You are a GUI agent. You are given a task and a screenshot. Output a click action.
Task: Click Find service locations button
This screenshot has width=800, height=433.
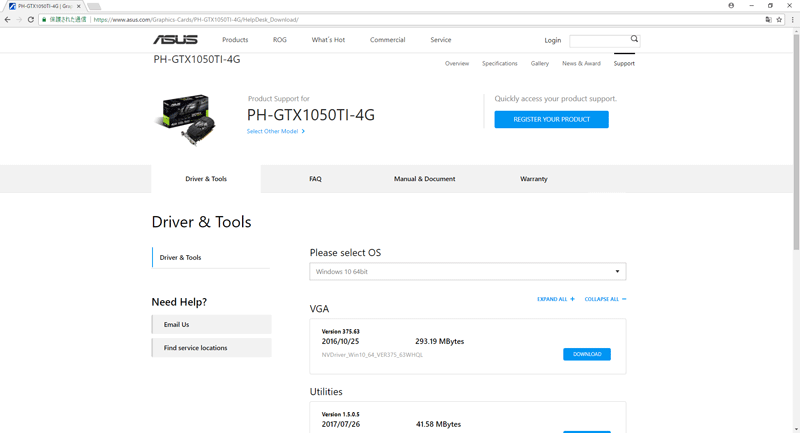[x=211, y=348]
